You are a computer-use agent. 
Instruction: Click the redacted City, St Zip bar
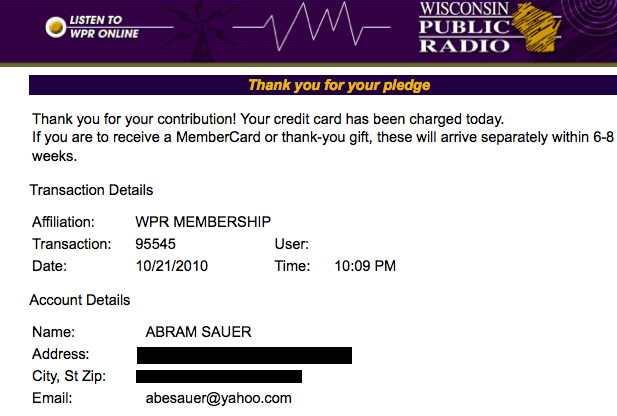[219, 376]
